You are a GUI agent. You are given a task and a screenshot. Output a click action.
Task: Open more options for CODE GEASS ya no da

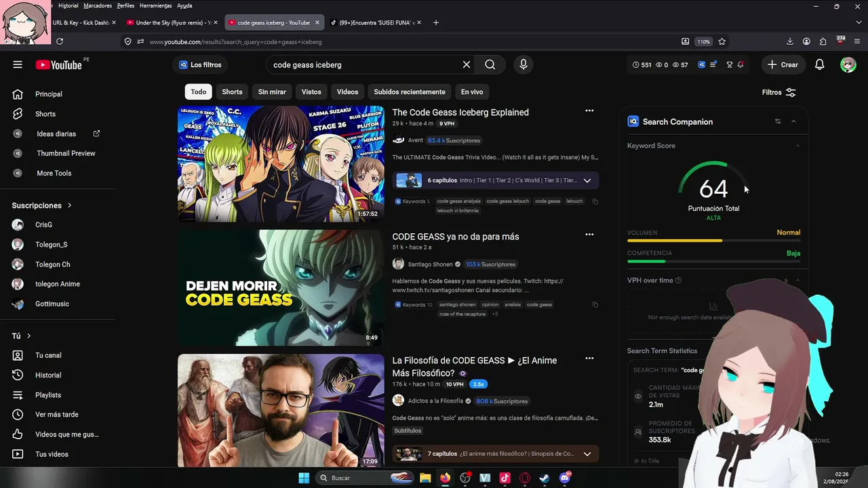click(x=589, y=235)
